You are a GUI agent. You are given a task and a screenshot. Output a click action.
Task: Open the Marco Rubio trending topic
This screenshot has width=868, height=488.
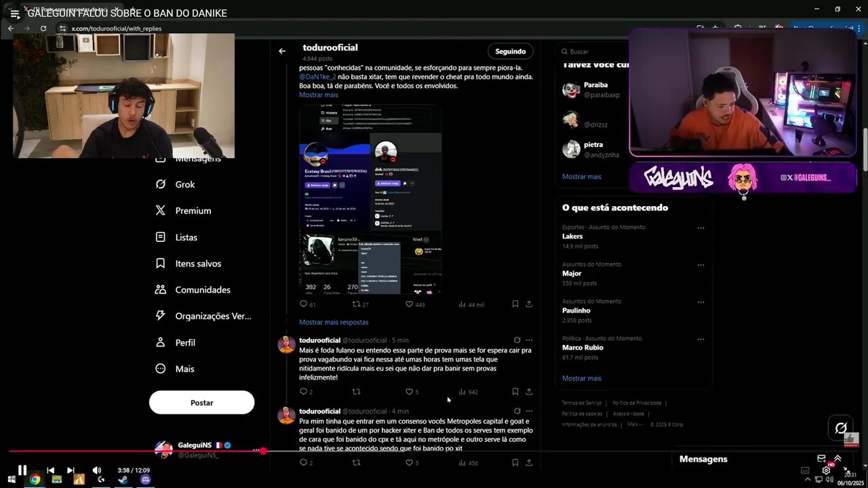point(633,347)
